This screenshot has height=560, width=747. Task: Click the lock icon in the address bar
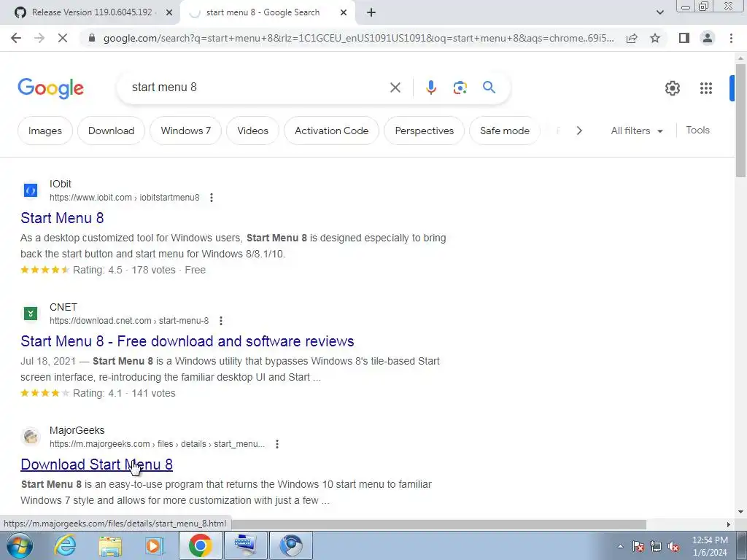pos(92,38)
